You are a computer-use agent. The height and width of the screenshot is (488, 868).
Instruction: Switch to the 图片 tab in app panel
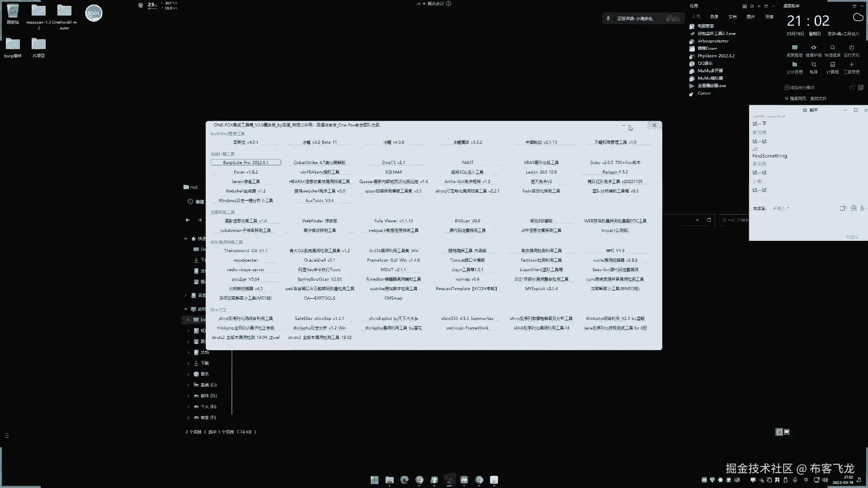(x=750, y=17)
